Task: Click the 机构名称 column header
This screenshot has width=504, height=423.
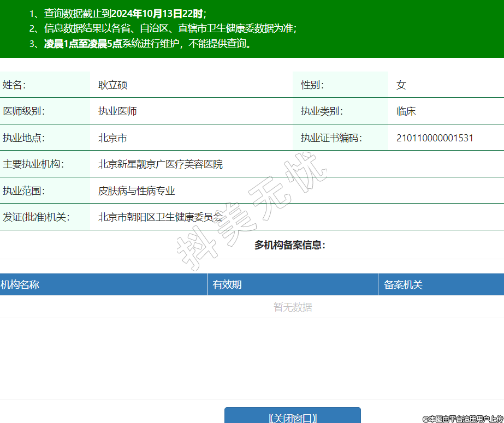Action: tap(20, 285)
